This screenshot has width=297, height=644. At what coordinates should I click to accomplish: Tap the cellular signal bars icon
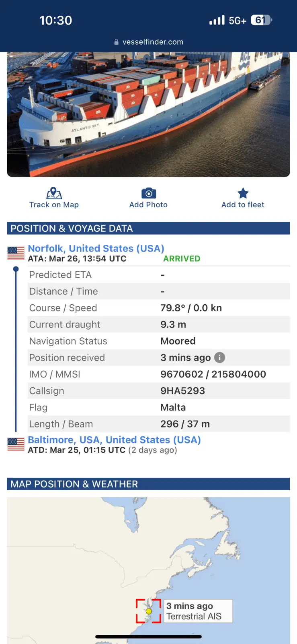(x=217, y=20)
